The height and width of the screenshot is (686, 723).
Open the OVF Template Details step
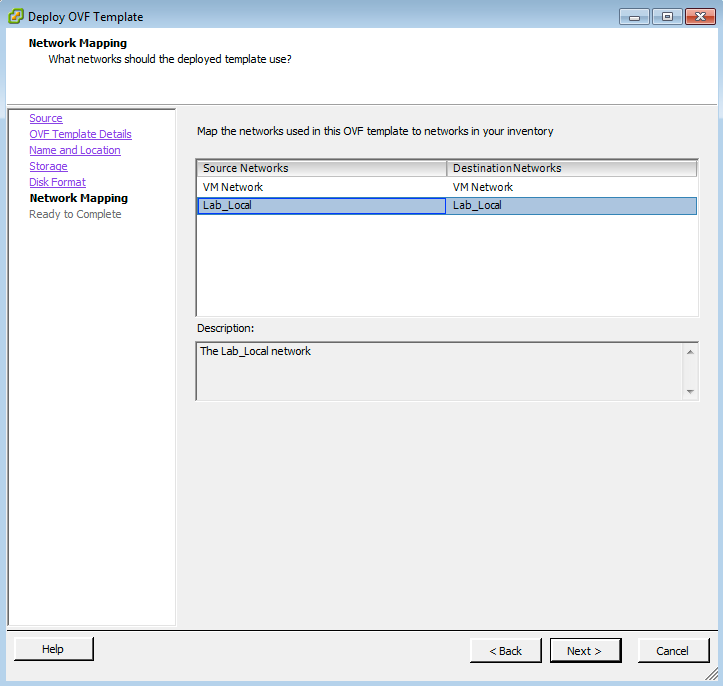pyautogui.click(x=80, y=134)
